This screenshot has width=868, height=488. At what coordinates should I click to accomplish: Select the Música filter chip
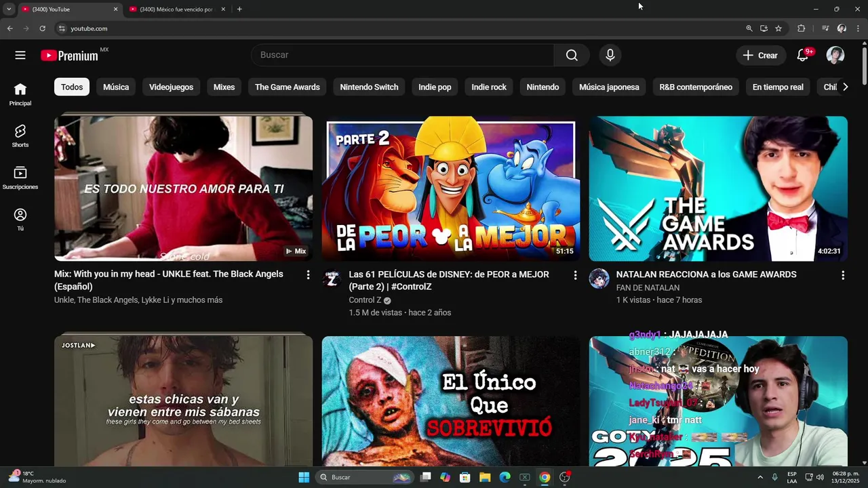(x=116, y=87)
